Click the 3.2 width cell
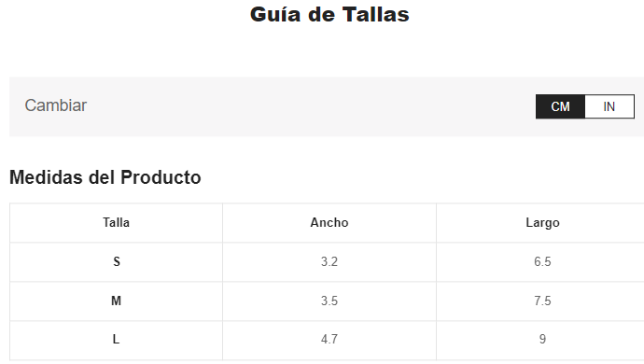This screenshot has height=364, width=644. coord(329,261)
